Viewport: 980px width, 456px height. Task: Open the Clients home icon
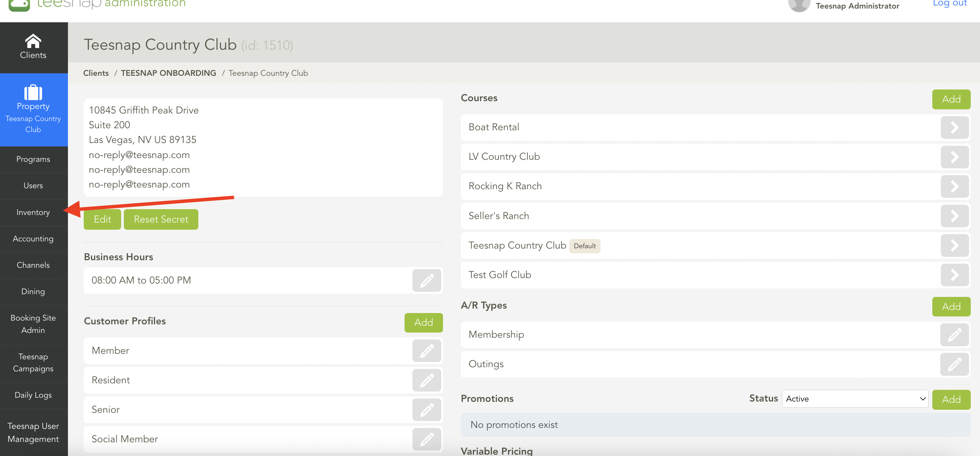coord(33,41)
